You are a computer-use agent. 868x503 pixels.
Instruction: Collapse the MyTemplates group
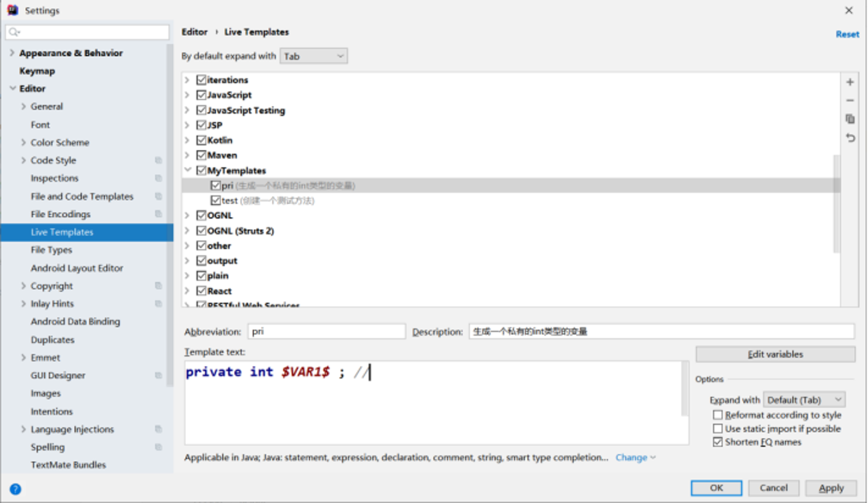[x=187, y=170]
